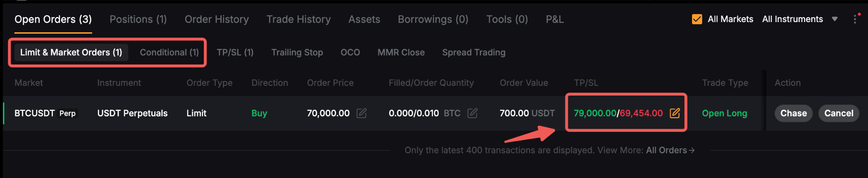Select the Assets tab
This screenshot has width=868, height=178.
(364, 19)
